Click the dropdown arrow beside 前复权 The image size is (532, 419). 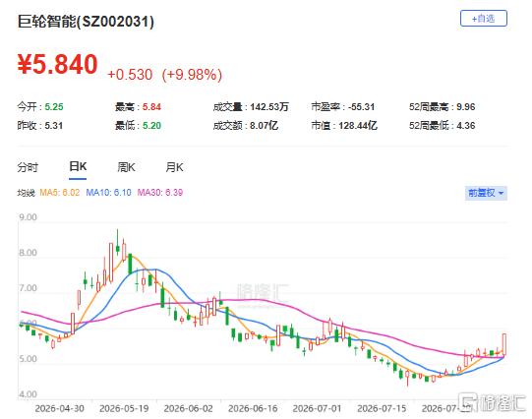(x=502, y=194)
